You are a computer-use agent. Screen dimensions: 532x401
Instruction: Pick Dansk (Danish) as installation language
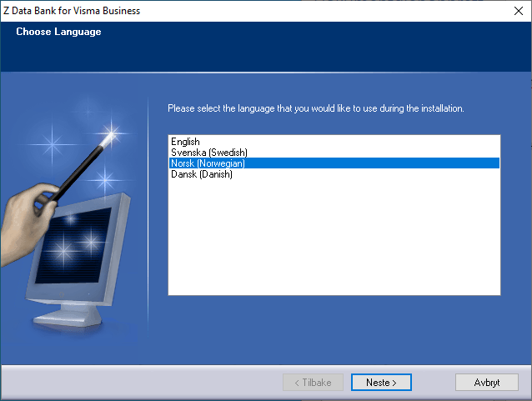click(x=202, y=175)
